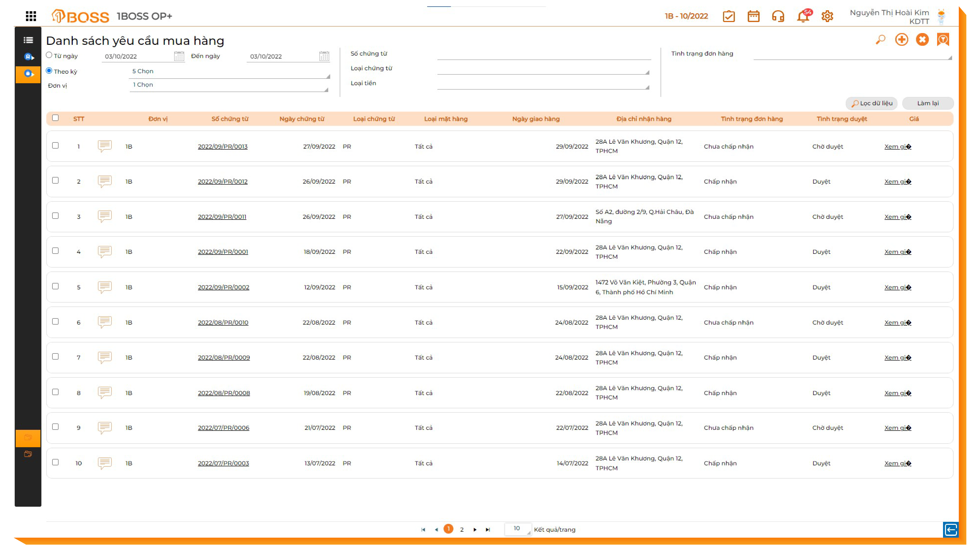The image size is (980, 551).
Task: Click the search magnifier icon at top right
Action: [880, 40]
